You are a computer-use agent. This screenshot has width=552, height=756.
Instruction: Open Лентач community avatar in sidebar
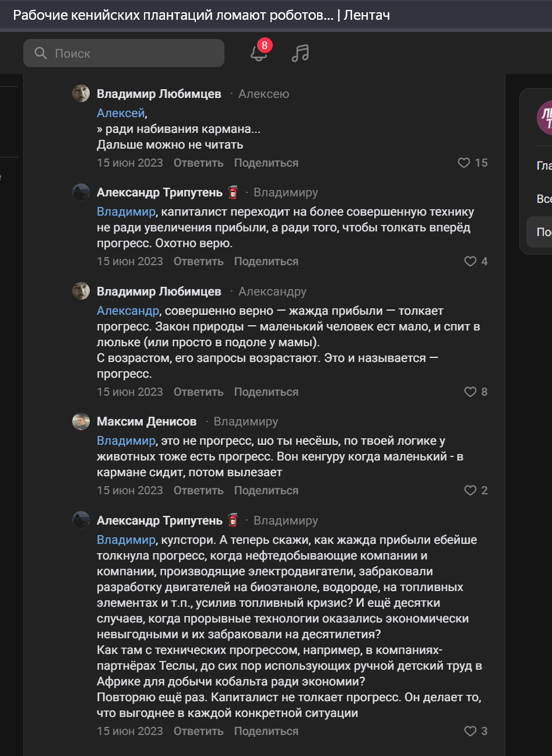(544, 118)
